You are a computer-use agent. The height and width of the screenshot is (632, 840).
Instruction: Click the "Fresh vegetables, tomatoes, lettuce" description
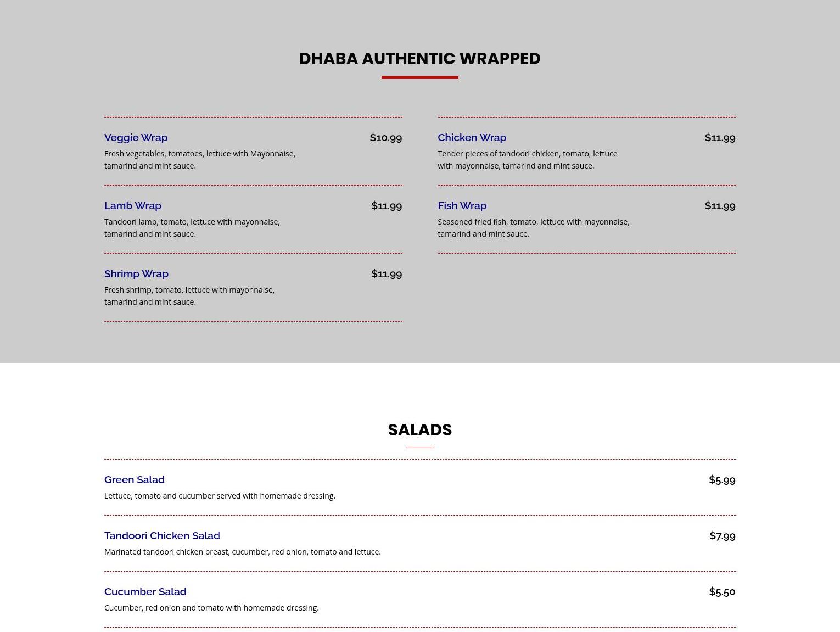tap(200, 160)
